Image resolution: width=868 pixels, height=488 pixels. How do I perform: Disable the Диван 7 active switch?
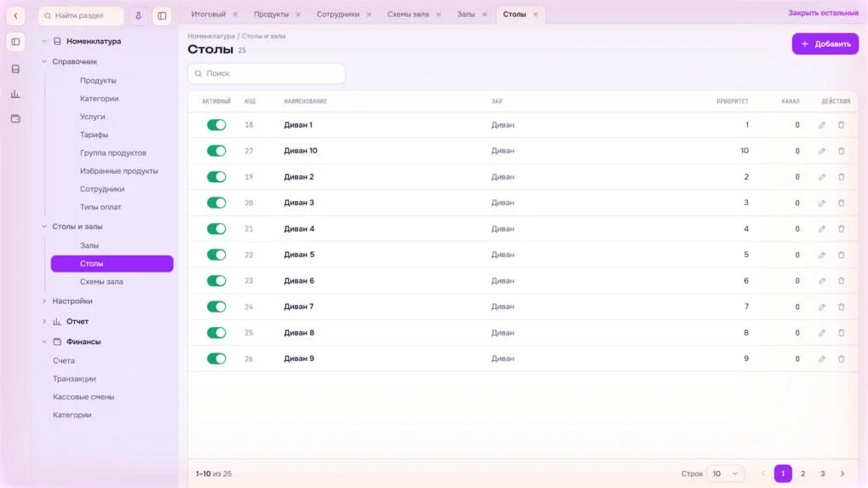(x=216, y=307)
